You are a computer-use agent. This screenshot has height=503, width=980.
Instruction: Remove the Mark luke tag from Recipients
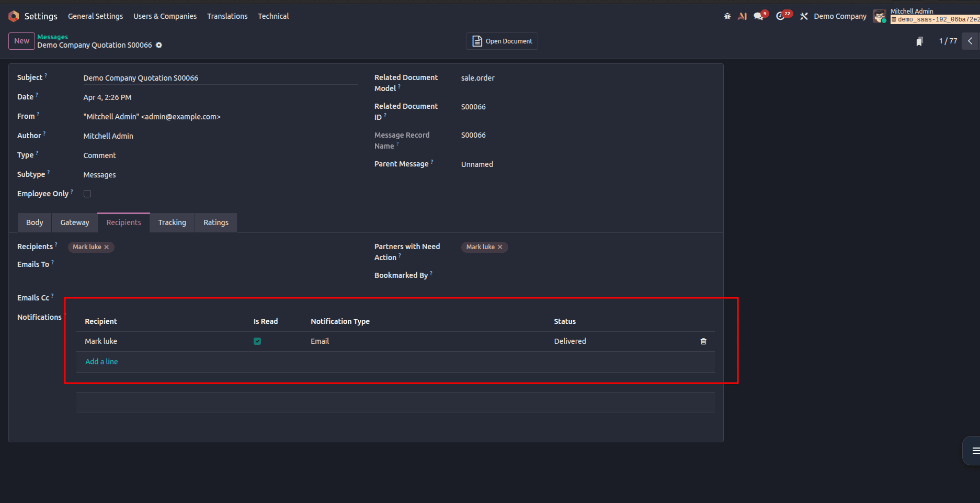point(107,247)
